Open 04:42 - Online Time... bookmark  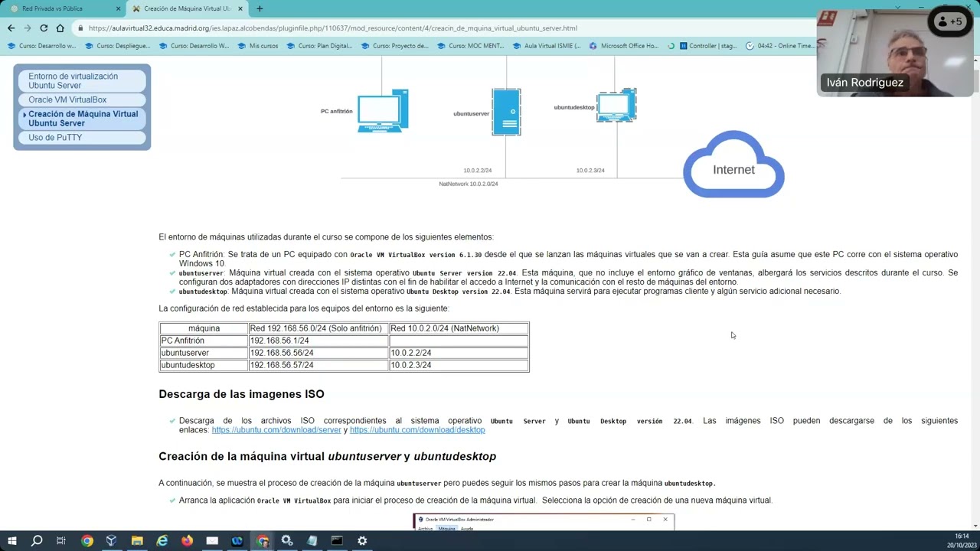(x=781, y=45)
